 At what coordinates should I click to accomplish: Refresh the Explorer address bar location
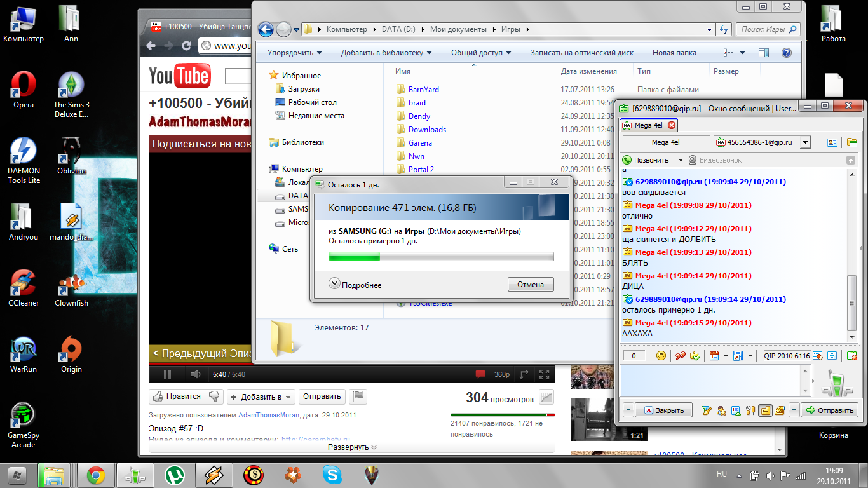coord(723,29)
